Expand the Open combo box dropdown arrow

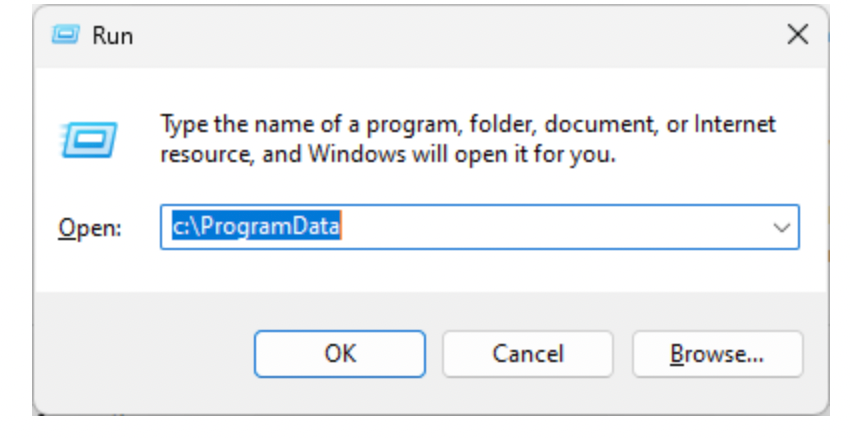[782, 228]
